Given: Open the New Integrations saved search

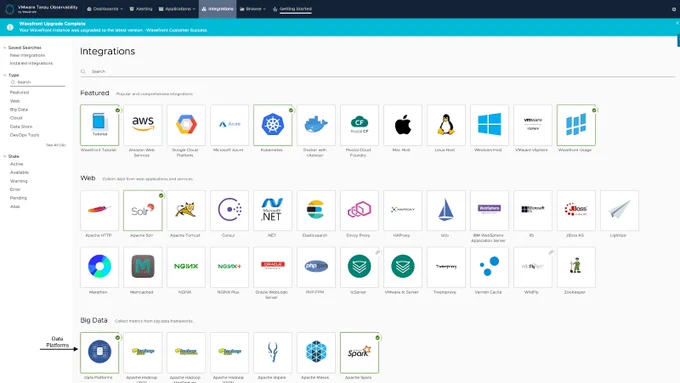Looking at the screenshot, I should tap(27, 56).
